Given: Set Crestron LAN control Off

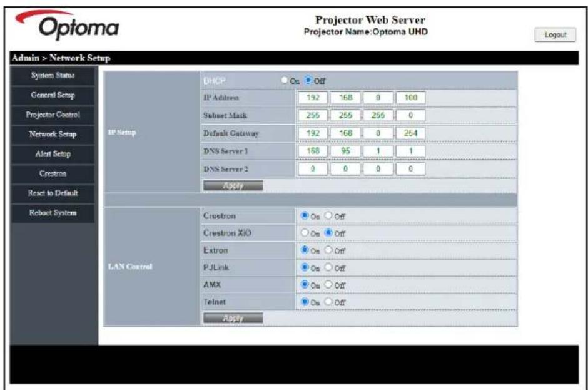Looking at the screenshot, I should [x=328, y=215].
